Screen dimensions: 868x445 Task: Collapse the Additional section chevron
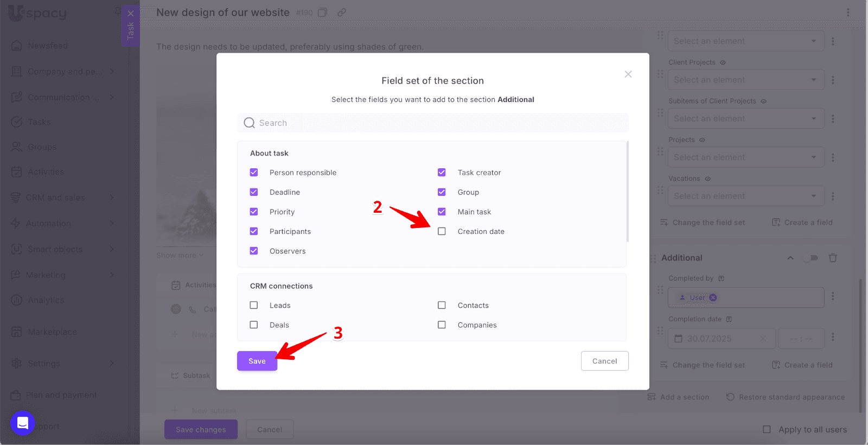coord(790,258)
